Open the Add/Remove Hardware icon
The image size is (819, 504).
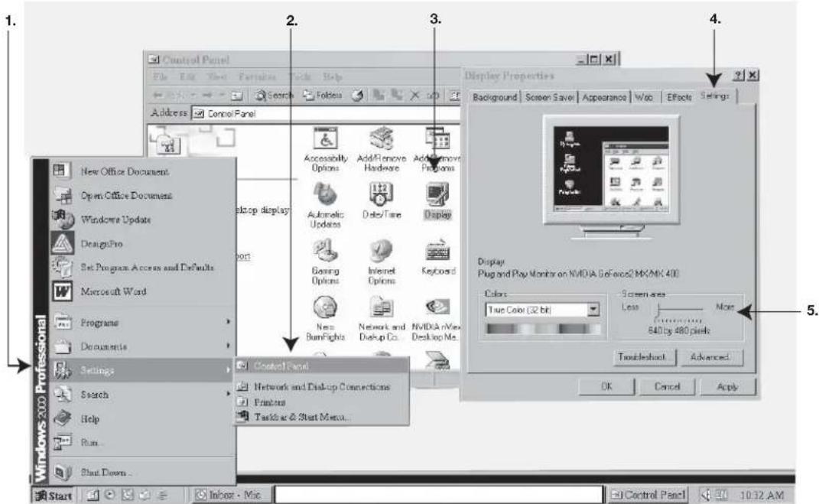pyautogui.click(x=382, y=149)
